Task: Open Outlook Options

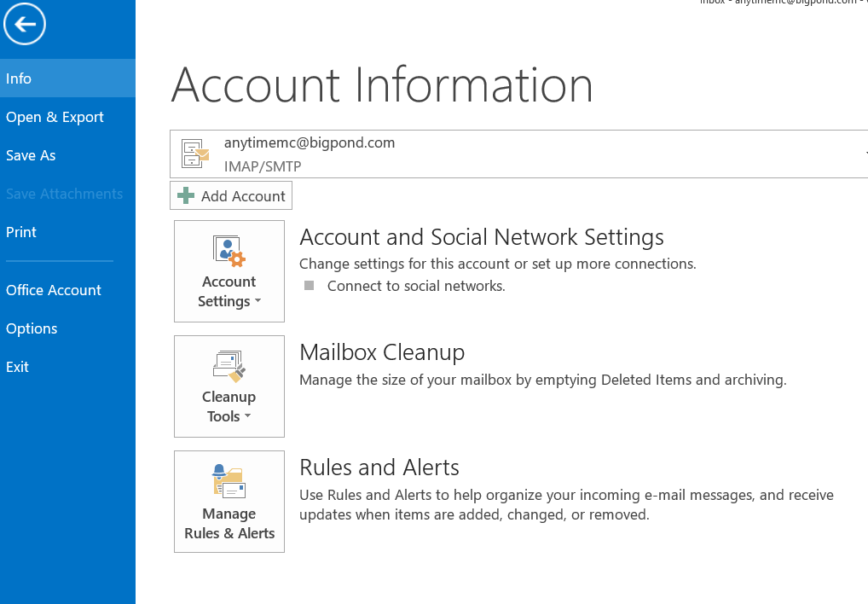Action: coord(67,328)
